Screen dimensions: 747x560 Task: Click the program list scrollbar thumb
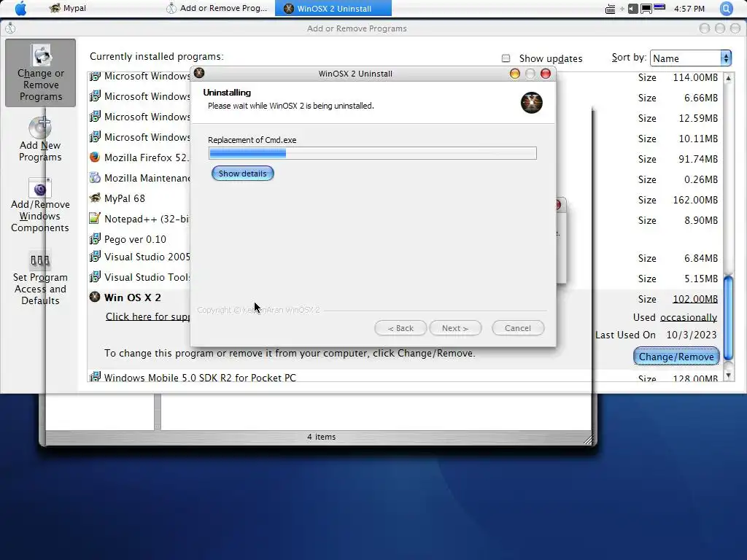[728, 318]
